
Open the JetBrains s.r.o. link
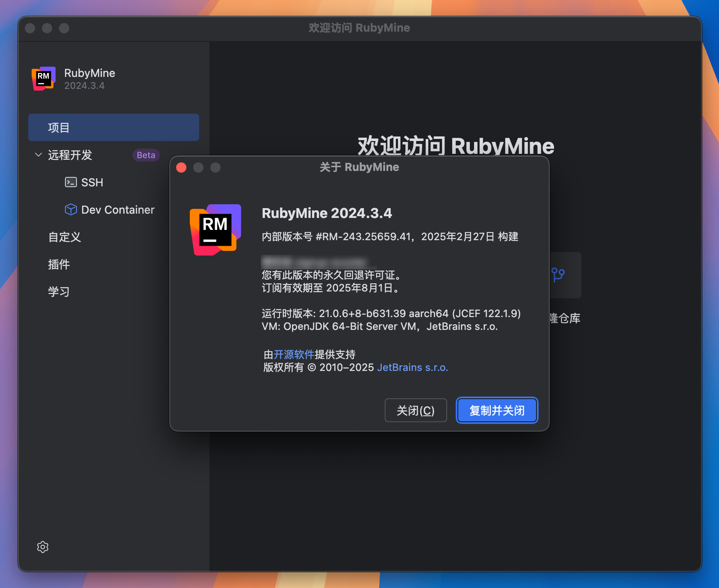click(x=413, y=367)
